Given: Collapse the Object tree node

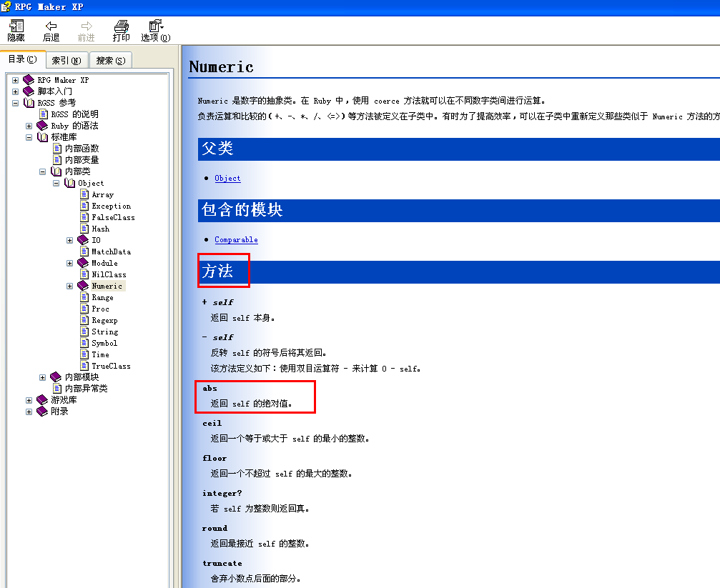Looking at the screenshot, I should tap(56, 183).
